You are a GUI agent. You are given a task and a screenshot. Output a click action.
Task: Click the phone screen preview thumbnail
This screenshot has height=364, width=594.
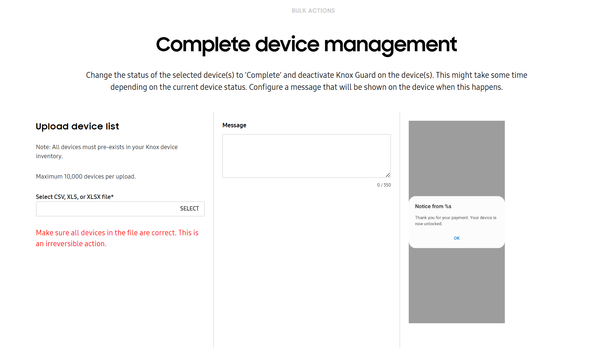(456, 222)
